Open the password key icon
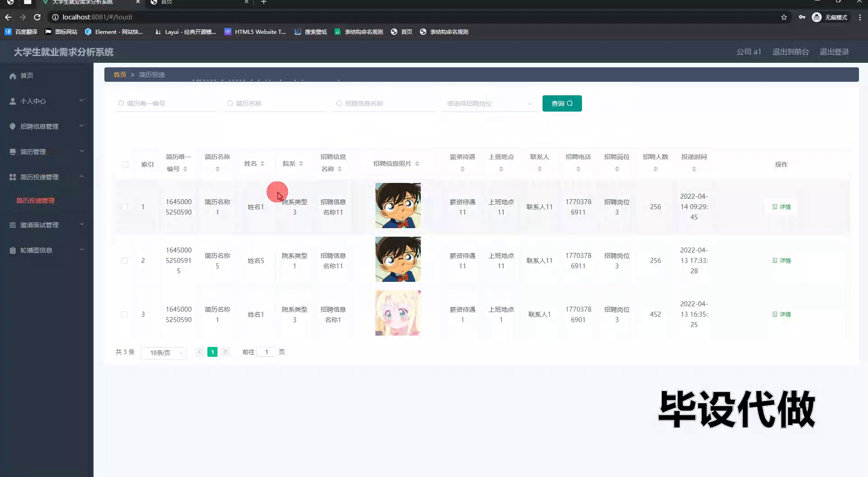 (802, 17)
